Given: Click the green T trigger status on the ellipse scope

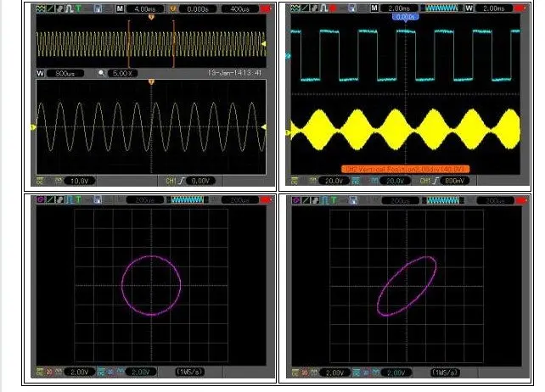Looking at the screenshot, I should pos(334,200).
